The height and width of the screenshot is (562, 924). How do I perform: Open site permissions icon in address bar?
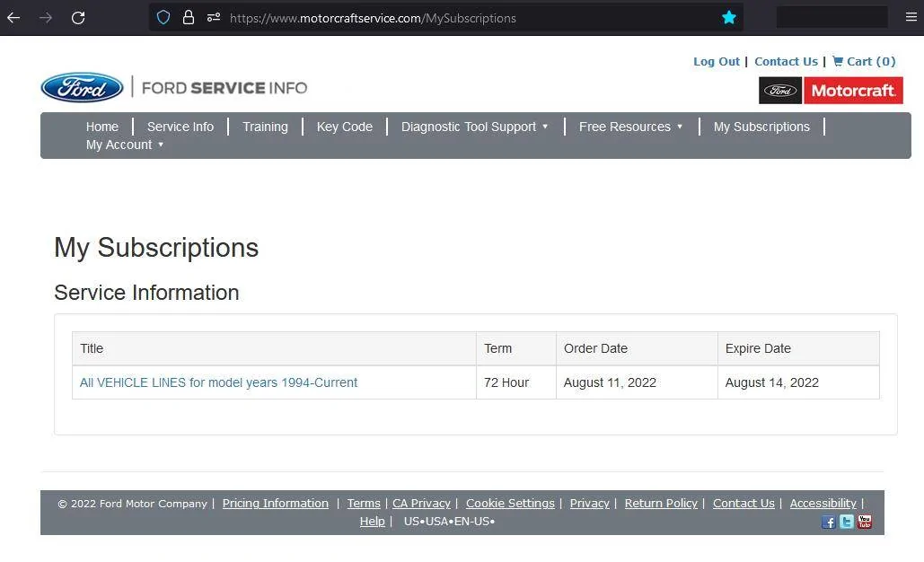point(214,18)
